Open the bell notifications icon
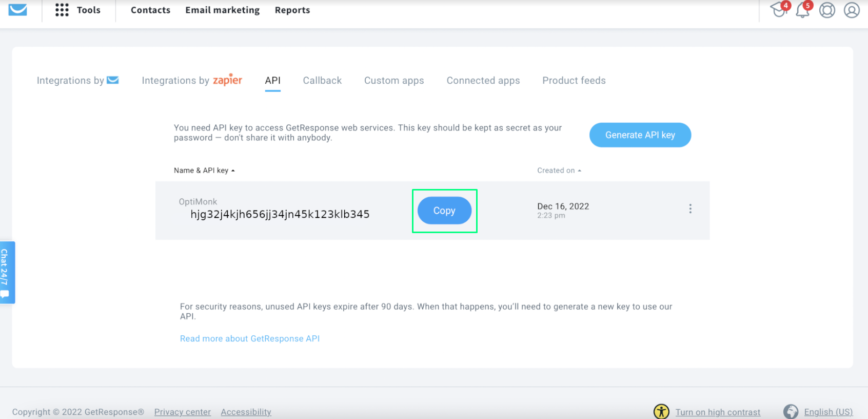Screen dimensions: 868x419 click(803, 10)
